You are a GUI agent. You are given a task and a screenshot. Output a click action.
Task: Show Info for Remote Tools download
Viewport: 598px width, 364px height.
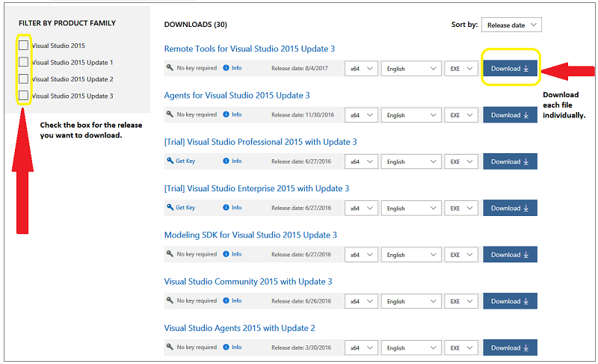coord(232,68)
